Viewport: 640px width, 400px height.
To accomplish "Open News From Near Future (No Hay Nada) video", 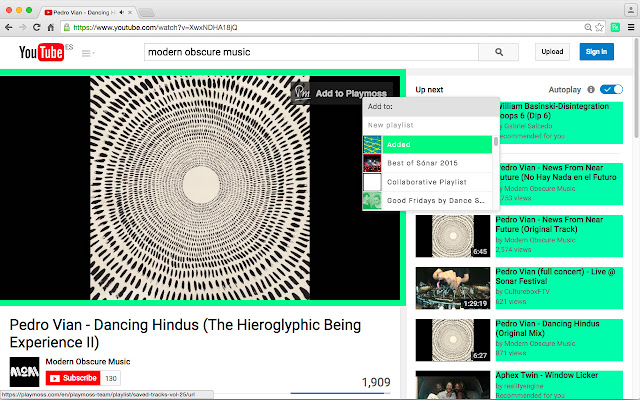I will click(x=559, y=173).
